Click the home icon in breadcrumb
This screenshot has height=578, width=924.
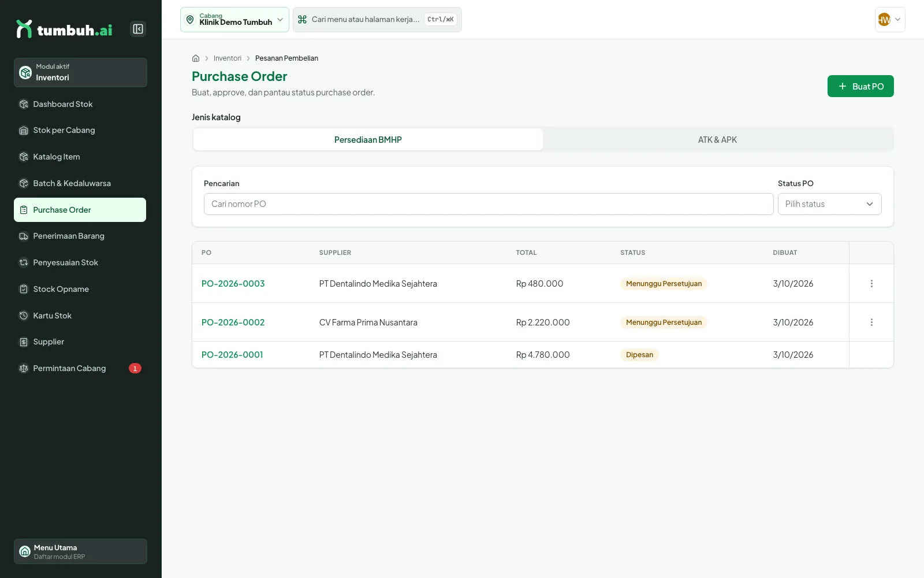pos(196,58)
